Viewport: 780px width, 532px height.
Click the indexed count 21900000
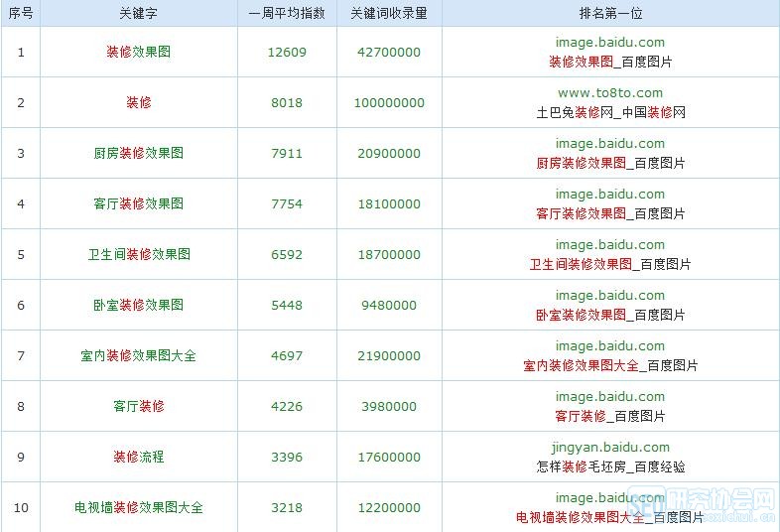tap(389, 356)
